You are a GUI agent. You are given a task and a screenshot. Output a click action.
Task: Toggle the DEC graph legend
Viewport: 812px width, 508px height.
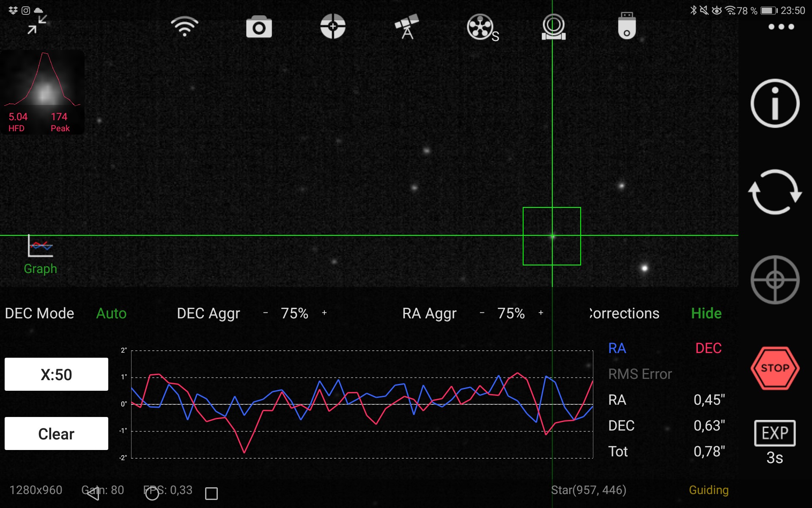coord(708,348)
